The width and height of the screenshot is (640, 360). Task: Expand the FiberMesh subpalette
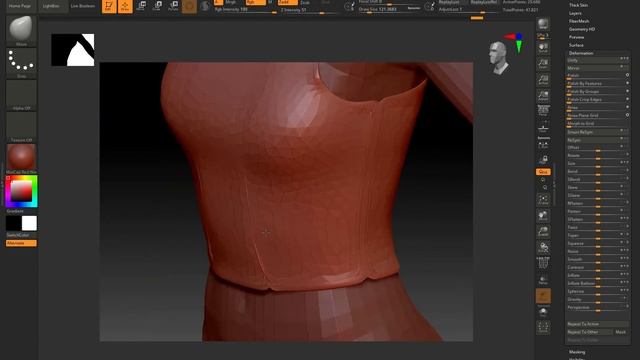click(x=579, y=21)
